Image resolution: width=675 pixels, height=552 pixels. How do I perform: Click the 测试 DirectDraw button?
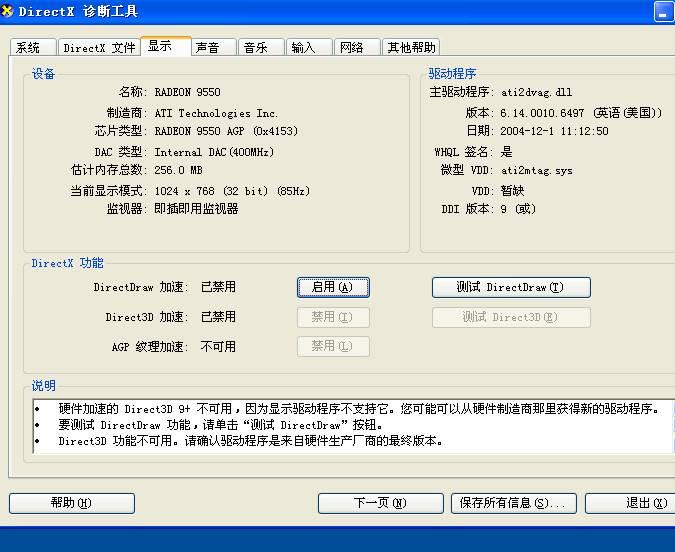coord(511,287)
